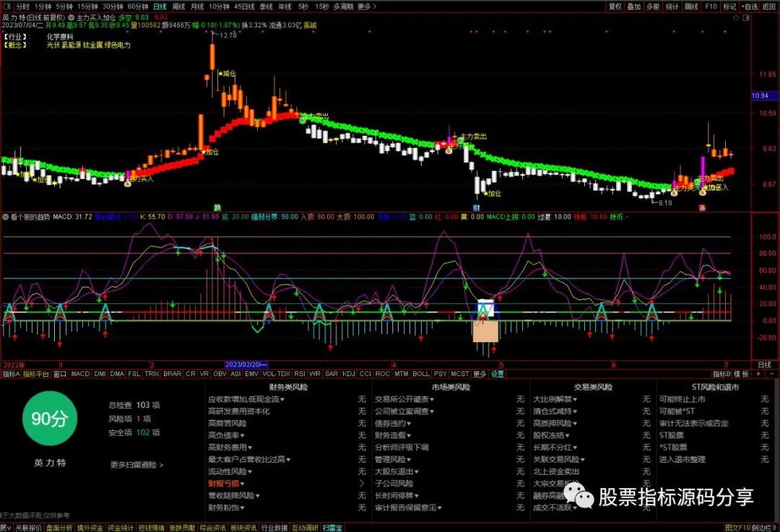
Task: Click the 跌 marker below the price chart
Action: tap(217, 207)
